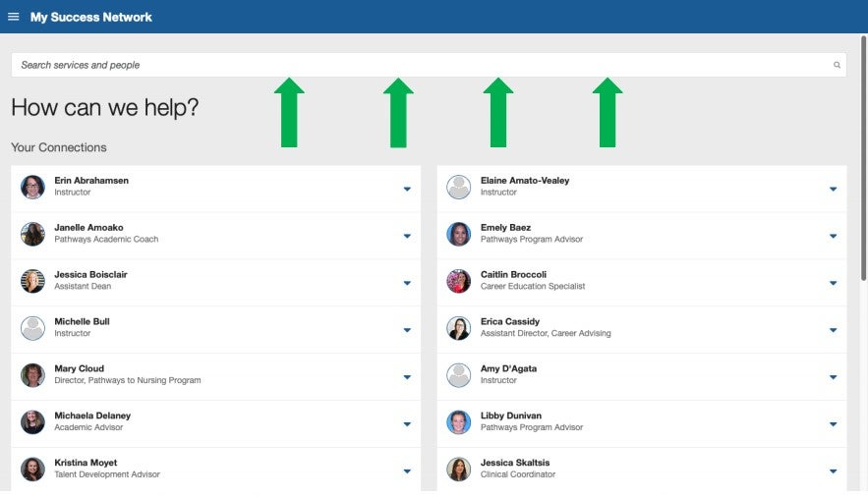The width and height of the screenshot is (868, 498).
Task: Expand Jessica Boisclair's dropdown arrow
Action: point(407,283)
